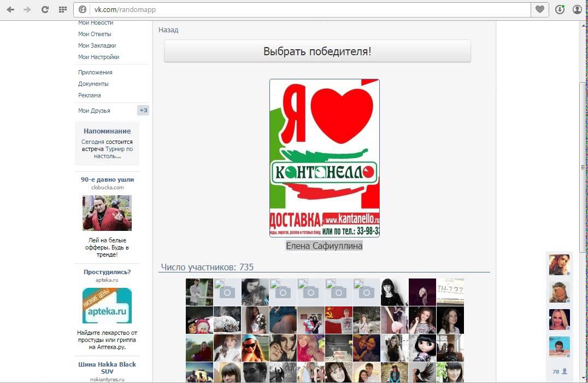The width and height of the screenshot is (588, 383).
Task: Open the Soviet flag participant avatar
Action: [x=338, y=320]
